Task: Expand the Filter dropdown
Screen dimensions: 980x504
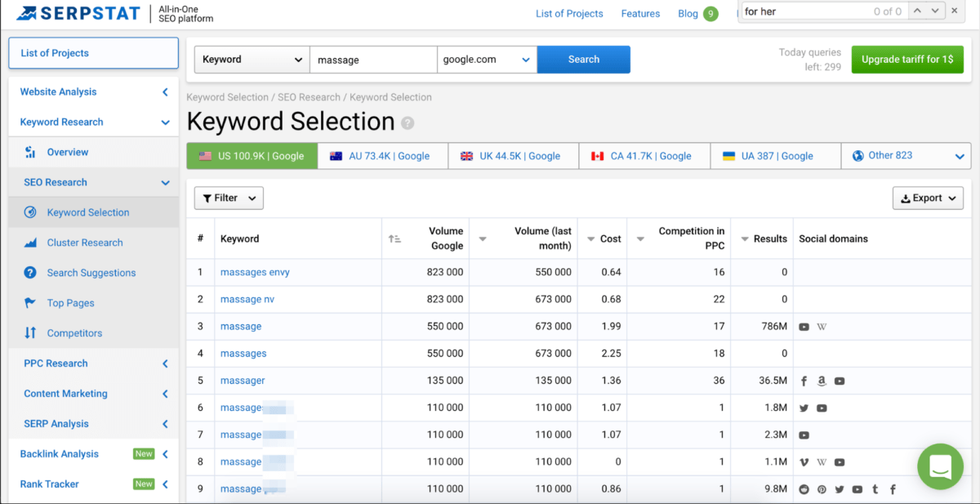Action: (229, 198)
